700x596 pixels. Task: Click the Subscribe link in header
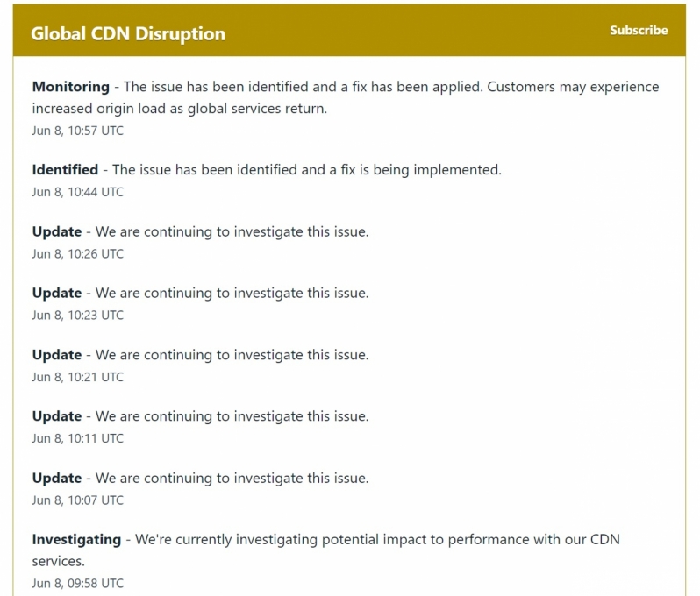pyautogui.click(x=639, y=31)
